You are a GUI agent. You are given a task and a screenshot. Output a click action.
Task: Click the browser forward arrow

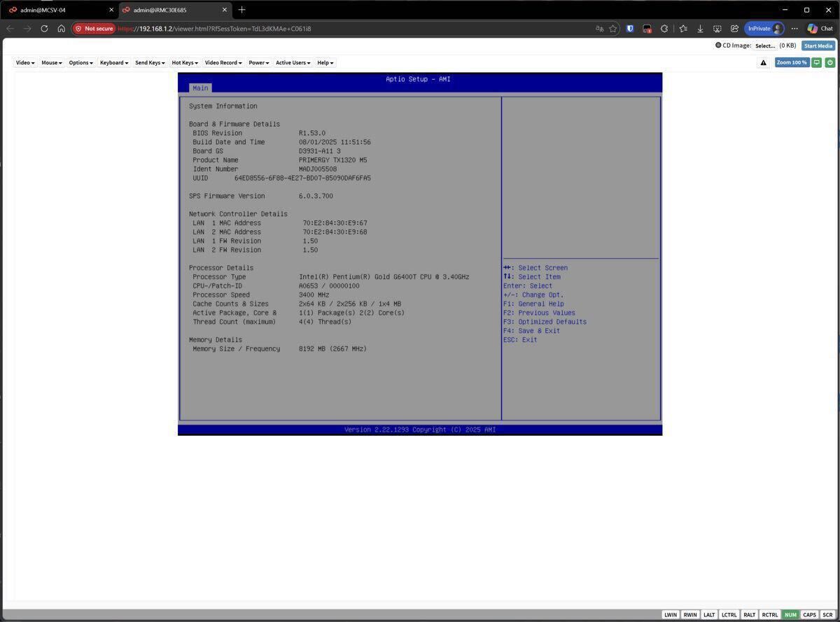point(27,29)
